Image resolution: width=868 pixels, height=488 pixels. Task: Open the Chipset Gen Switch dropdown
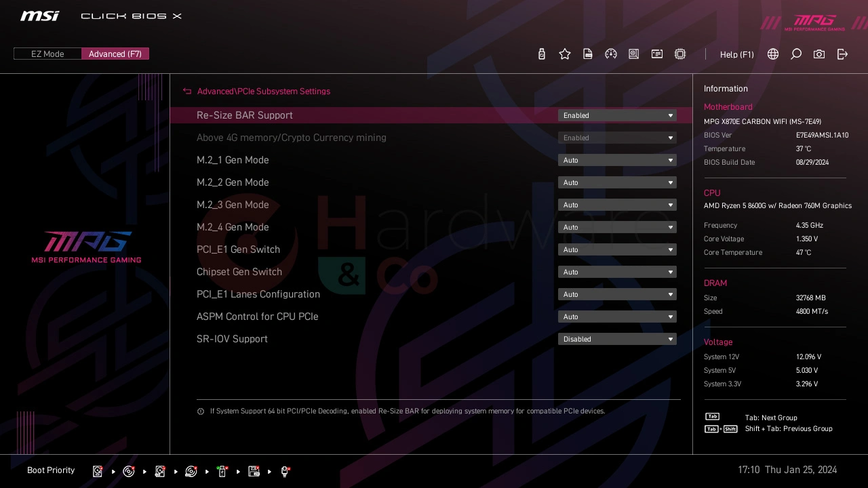point(617,272)
